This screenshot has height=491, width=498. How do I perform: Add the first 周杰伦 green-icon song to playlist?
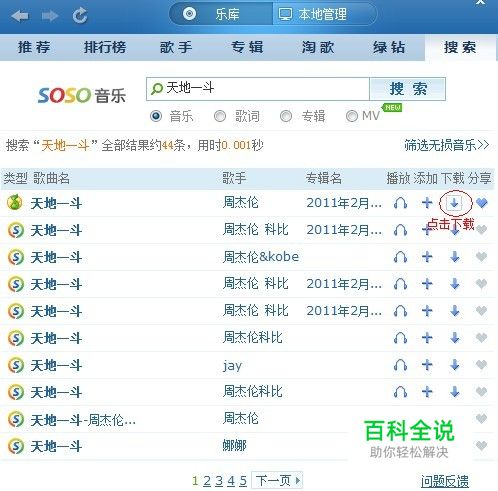tap(427, 203)
